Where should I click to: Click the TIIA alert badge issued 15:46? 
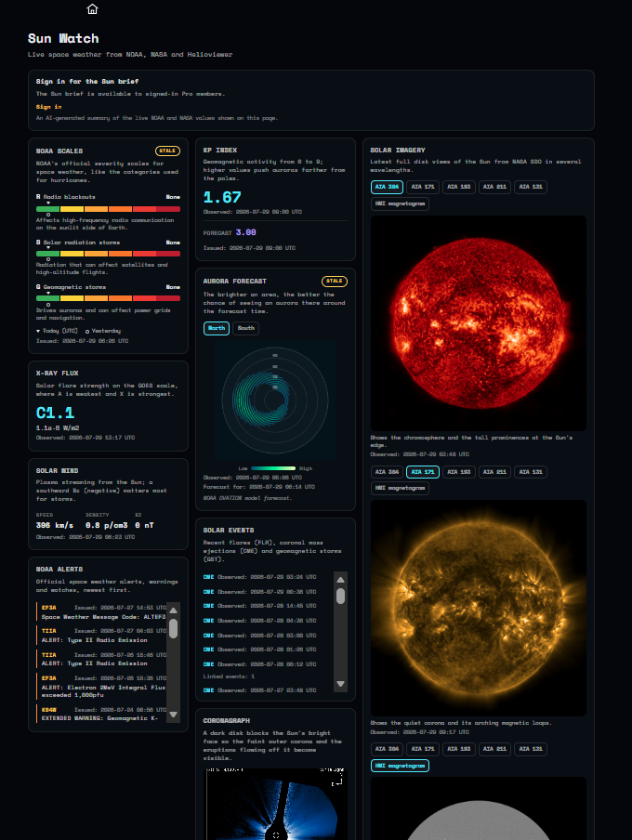[48, 655]
